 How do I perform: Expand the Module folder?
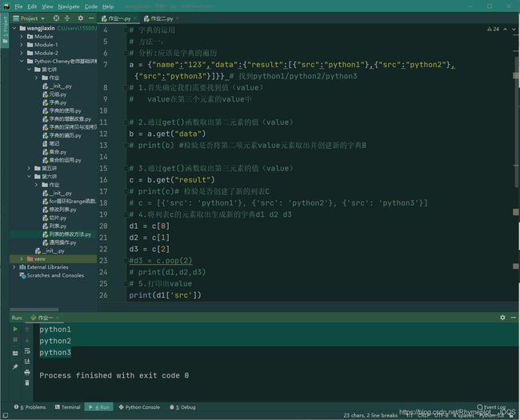pyautogui.click(x=22, y=37)
